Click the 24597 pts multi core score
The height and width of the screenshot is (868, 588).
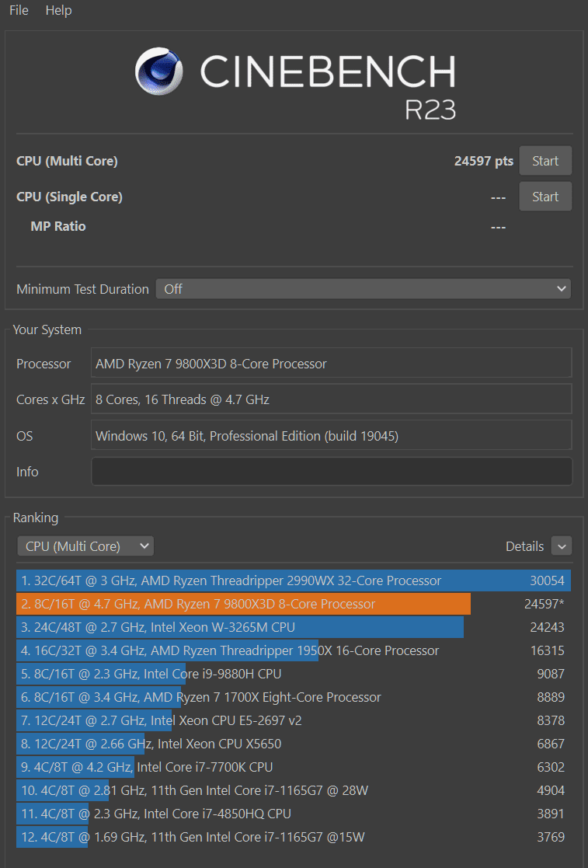(483, 161)
